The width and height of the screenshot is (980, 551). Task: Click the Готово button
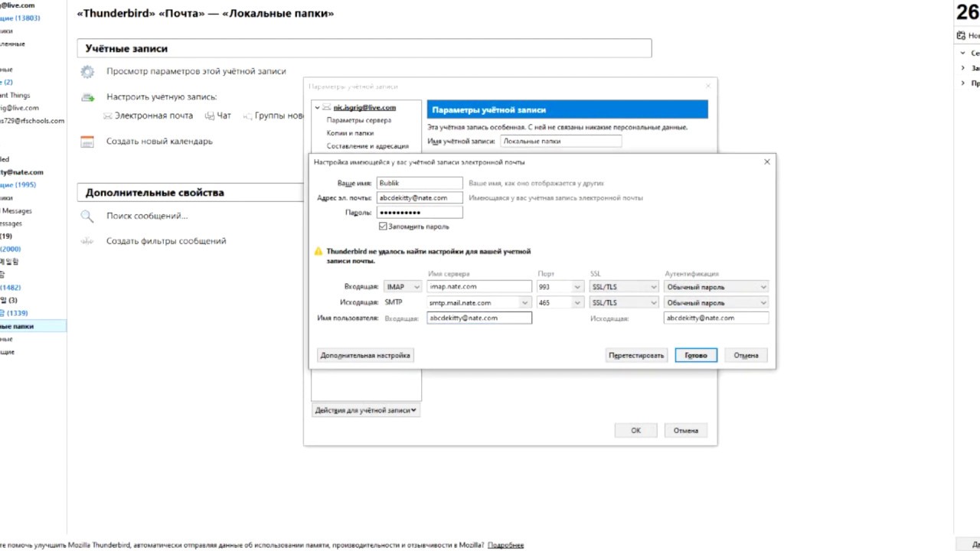tap(696, 355)
